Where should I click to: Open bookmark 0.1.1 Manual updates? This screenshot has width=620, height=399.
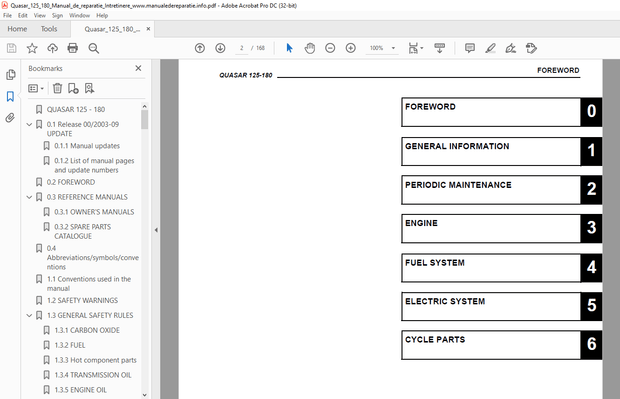click(x=87, y=146)
